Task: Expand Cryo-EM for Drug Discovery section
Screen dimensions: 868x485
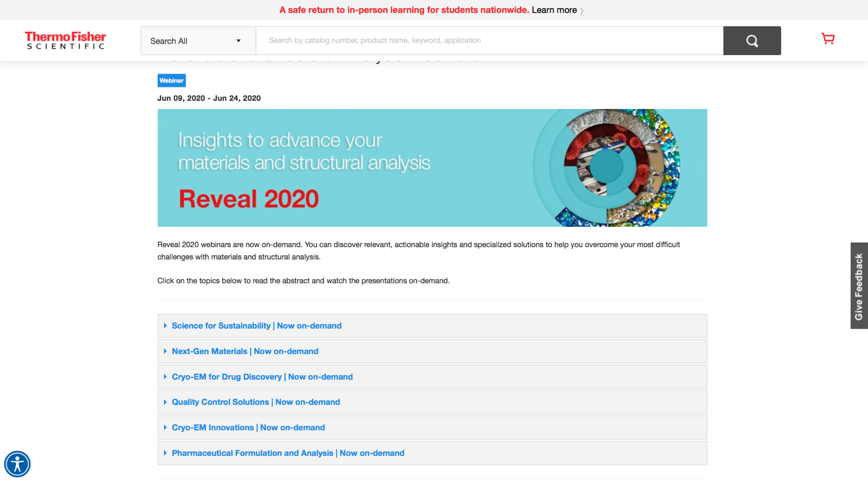Action: point(432,376)
